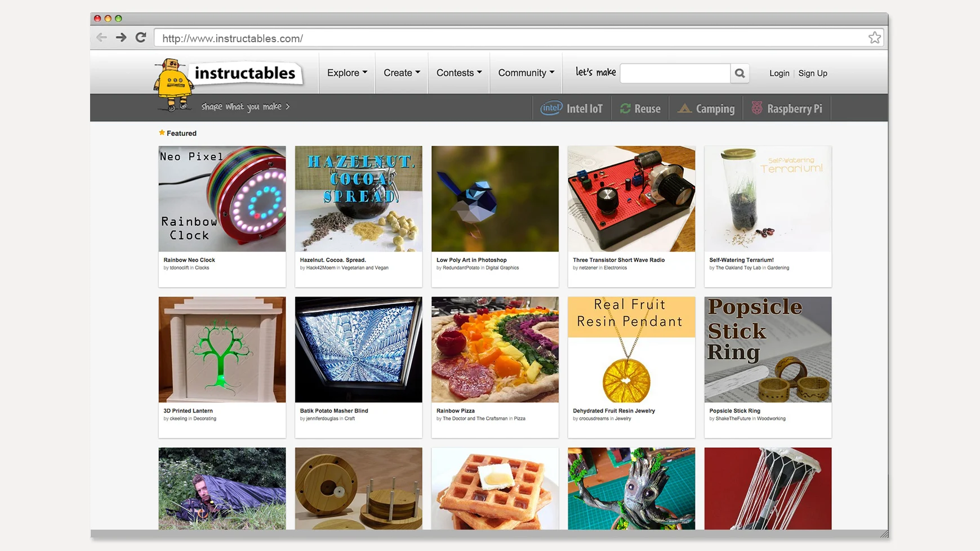Expand the Contests dropdown menu
This screenshot has height=551, width=980.
pos(459,73)
